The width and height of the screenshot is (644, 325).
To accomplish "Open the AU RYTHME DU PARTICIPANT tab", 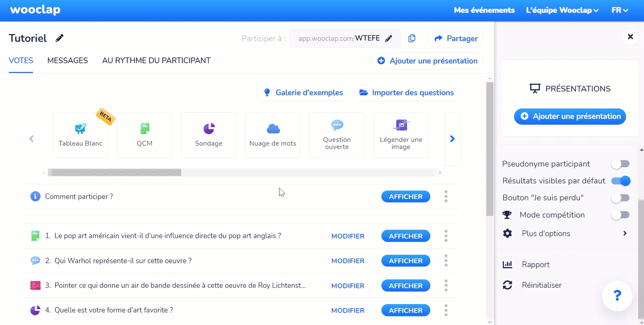I will tap(156, 60).
